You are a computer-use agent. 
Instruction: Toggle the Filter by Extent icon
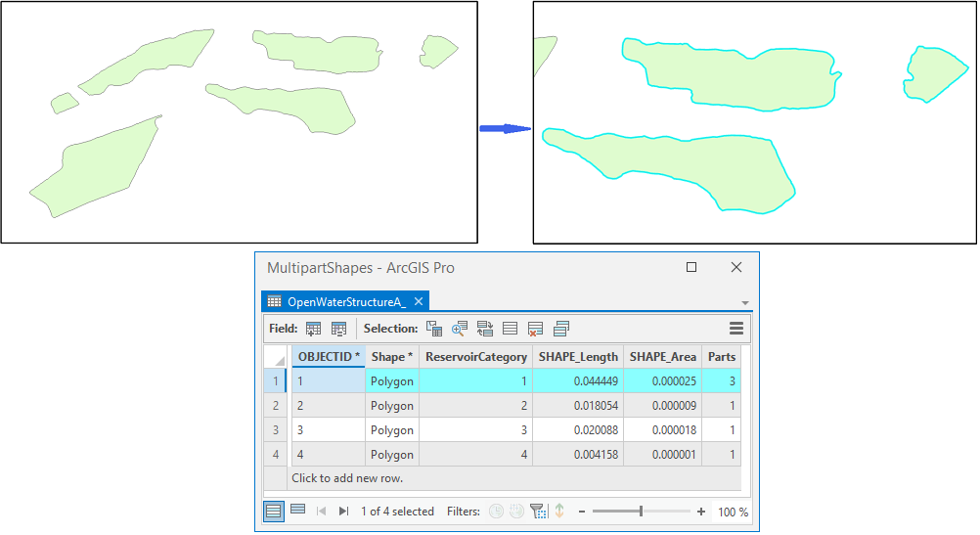point(538,512)
